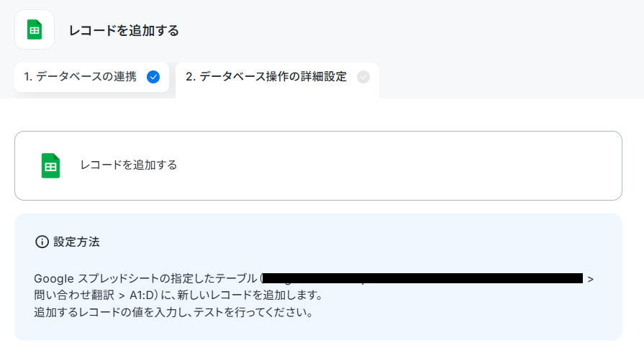Click the Sheets icon in record card
The image size is (644, 353).
50,165
